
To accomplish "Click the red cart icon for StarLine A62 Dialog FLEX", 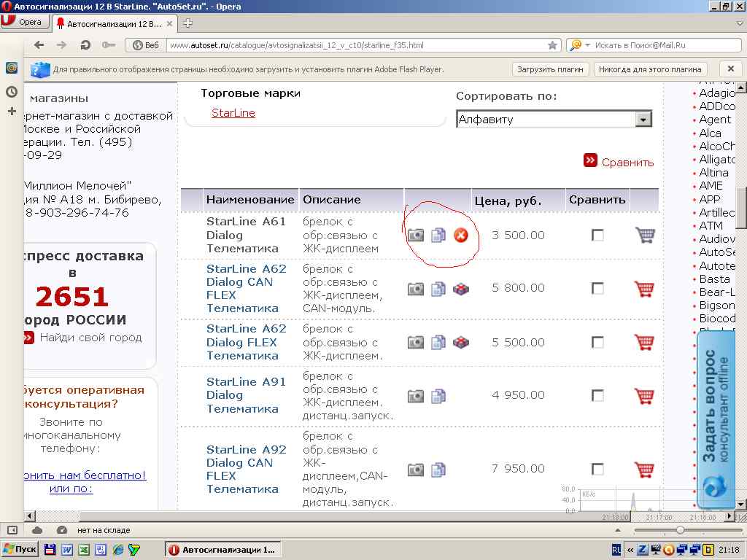I will [x=644, y=342].
